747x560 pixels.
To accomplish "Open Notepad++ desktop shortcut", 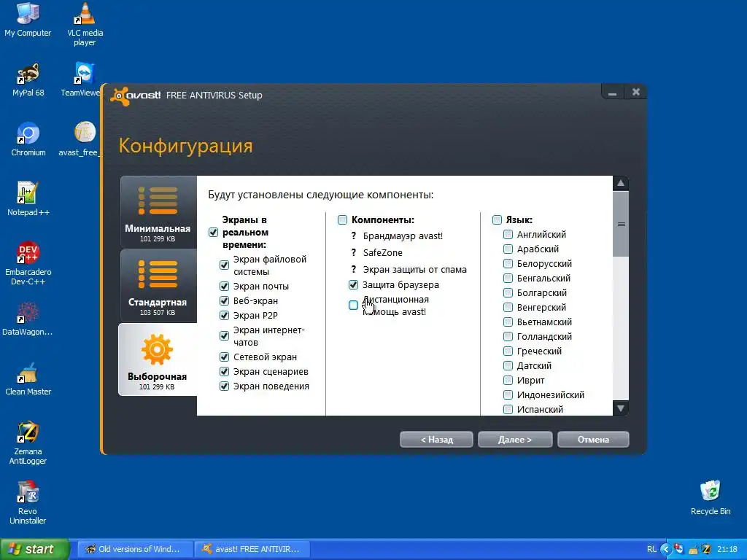I will point(28,199).
